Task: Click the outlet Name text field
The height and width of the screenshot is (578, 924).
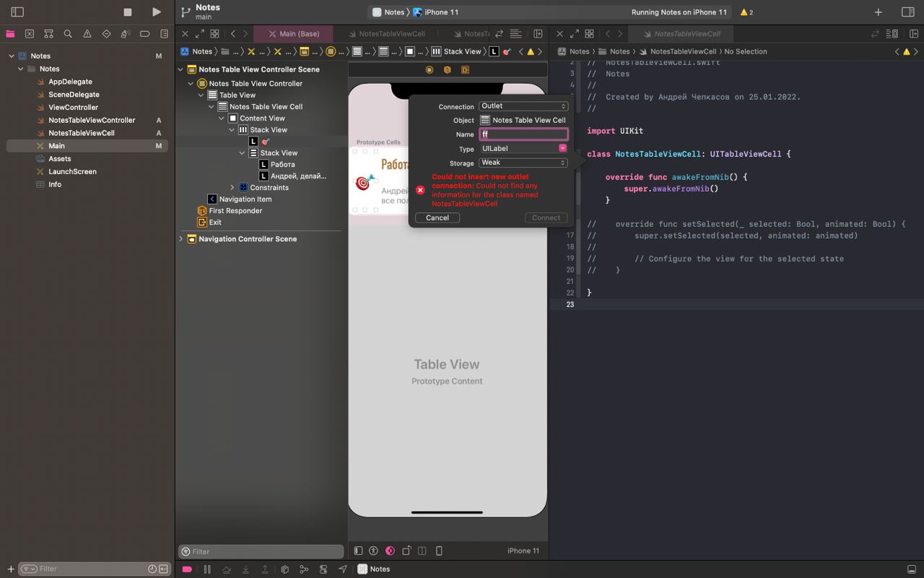Action: coord(523,134)
